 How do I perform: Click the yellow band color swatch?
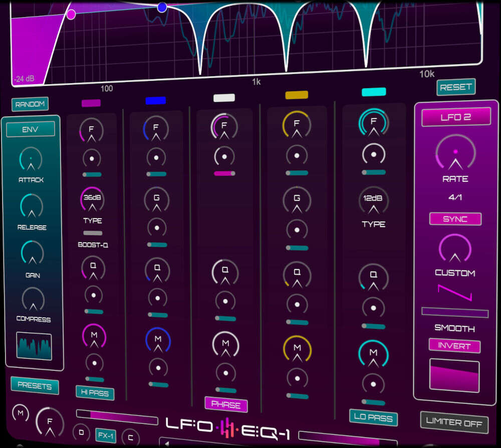(x=296, y=95)
